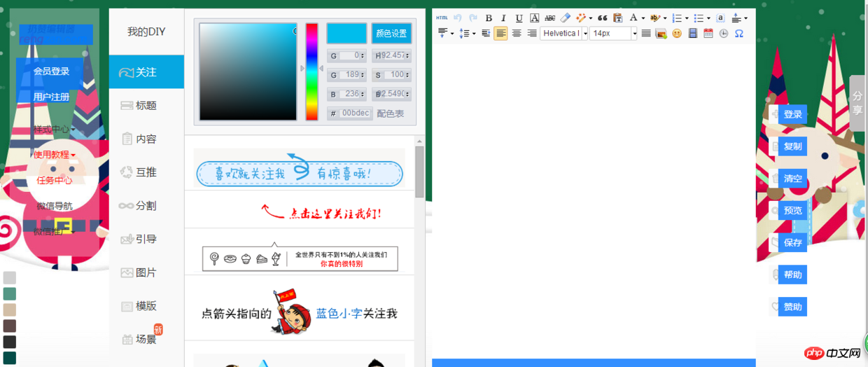868x367 pixels.
Task: Select the 分割 category
Action: click(x=146, y=205)
